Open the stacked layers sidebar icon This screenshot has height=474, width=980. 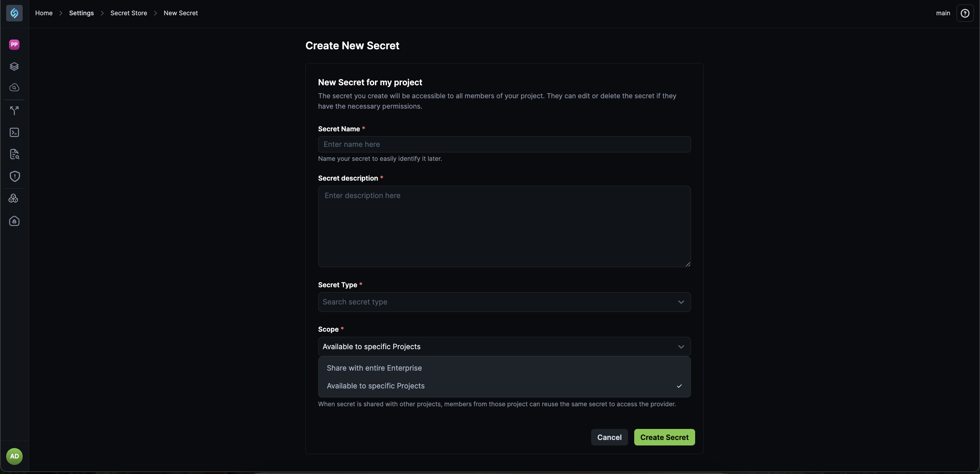(x=15, y=66)
